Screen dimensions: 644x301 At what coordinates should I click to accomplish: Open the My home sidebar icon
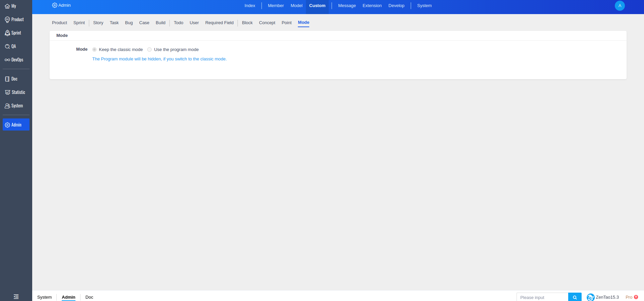tap(7, 6)
